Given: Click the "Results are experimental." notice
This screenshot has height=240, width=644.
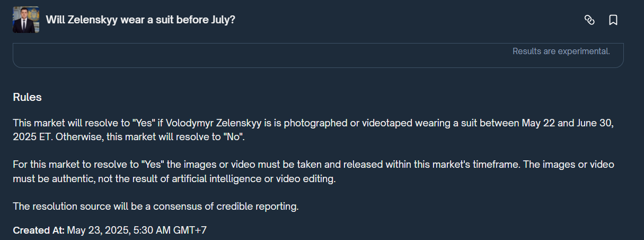Looking at the screenshot, I should tap(561, 52).
